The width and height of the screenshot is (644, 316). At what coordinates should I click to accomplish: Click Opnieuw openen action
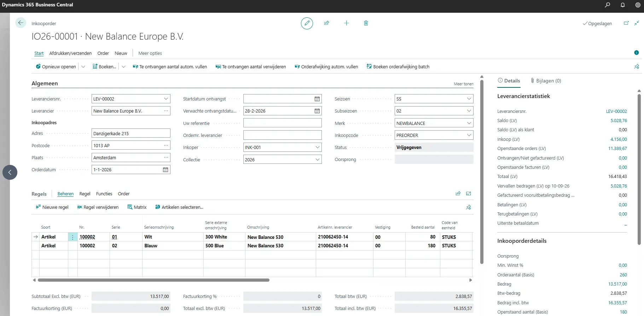pos(56,67)
